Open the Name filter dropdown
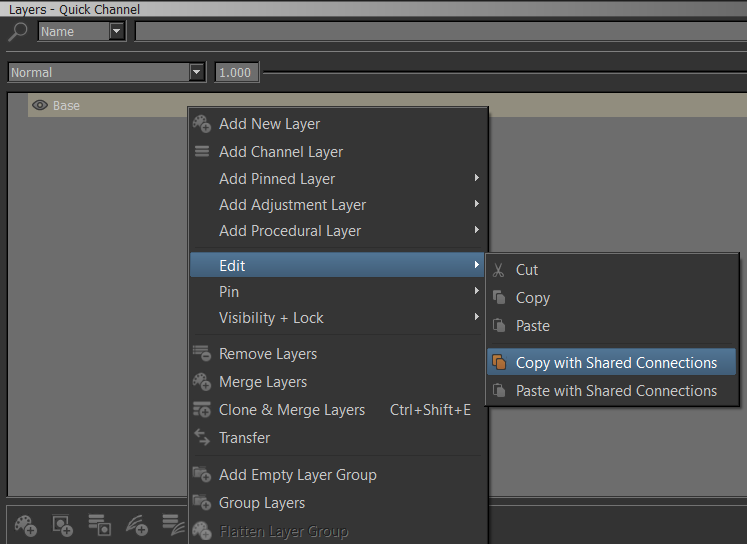The height and width of the screenshot is (544, 747). pos(117,32)
